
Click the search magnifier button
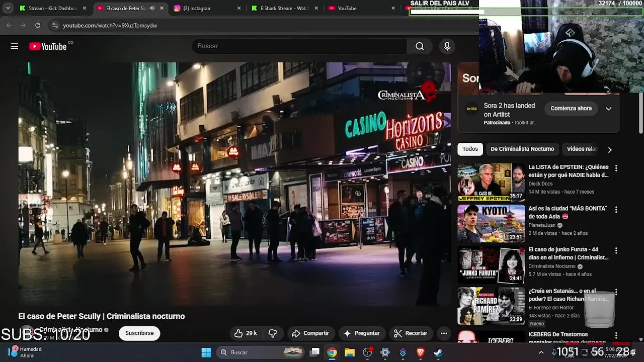pyautogui.click(x=420, y=46)
